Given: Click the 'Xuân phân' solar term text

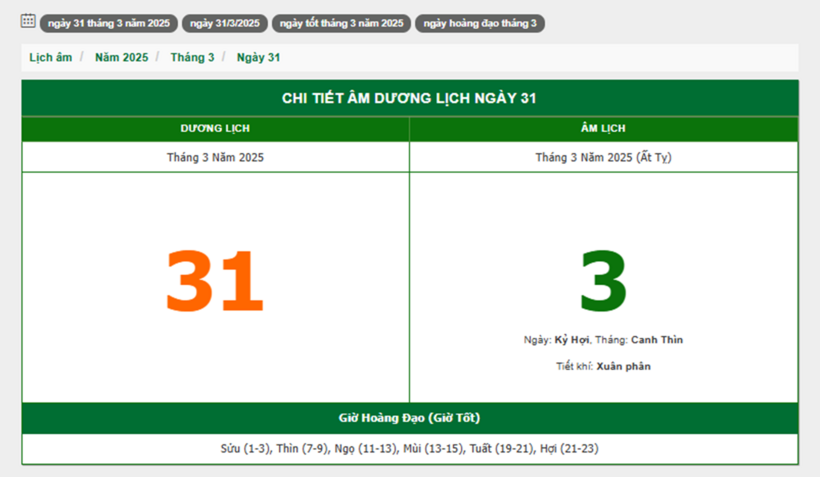Looking at the screenshot, I should pos(623,366).
